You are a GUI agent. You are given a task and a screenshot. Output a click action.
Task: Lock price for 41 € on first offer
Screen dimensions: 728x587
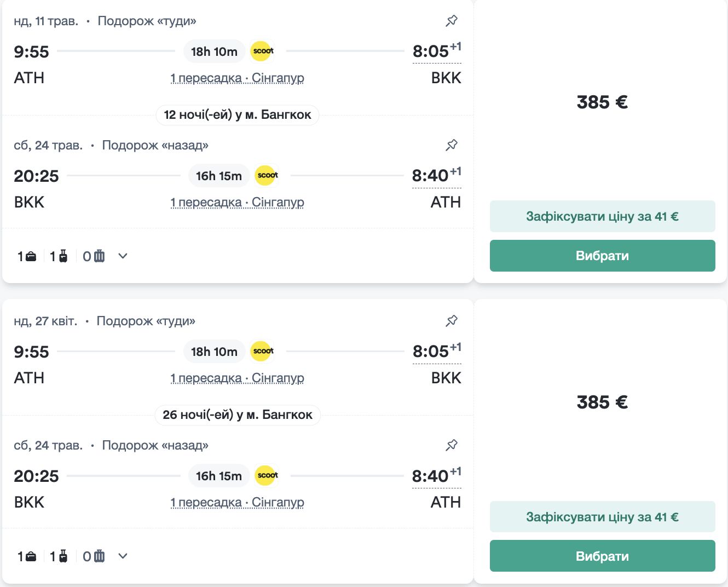602,216
